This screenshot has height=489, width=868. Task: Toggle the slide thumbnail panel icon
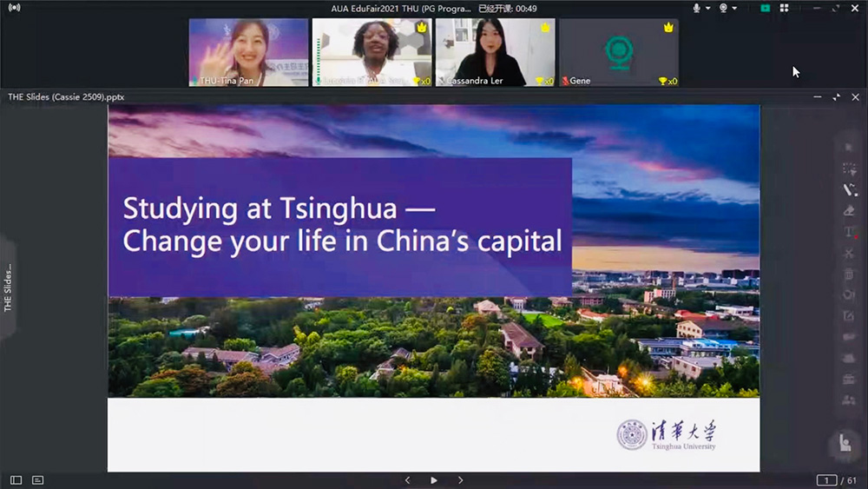(x=16, y=480)
